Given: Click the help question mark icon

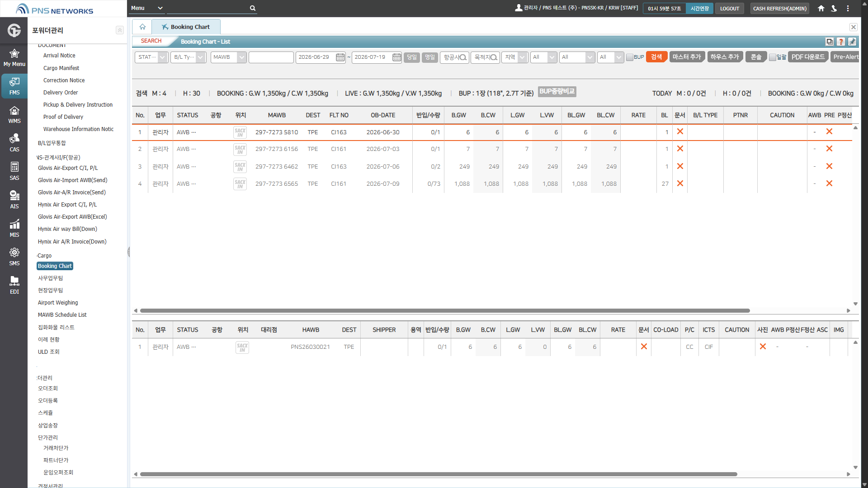Looking at the screenshot, I should pyautogui.click(x=841, y=42).
